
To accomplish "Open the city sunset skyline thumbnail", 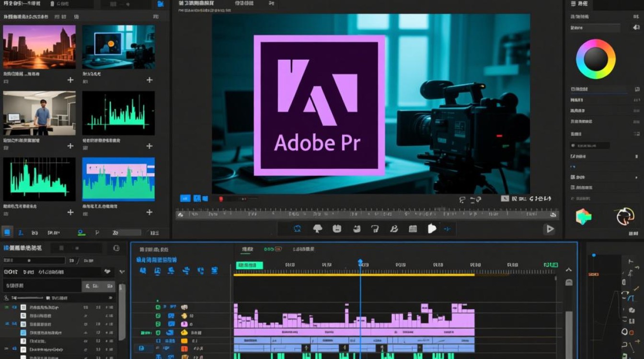I will coord(39,47).
